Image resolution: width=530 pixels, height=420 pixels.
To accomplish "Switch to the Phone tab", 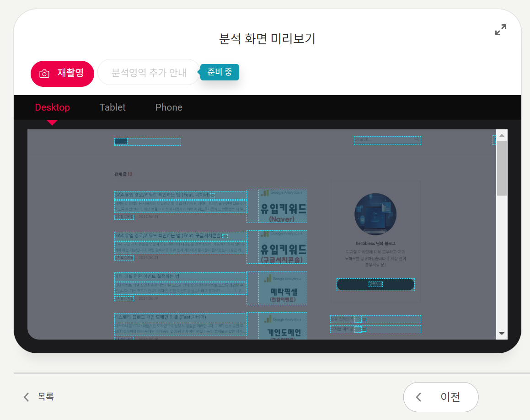I will tap(169, 107).
